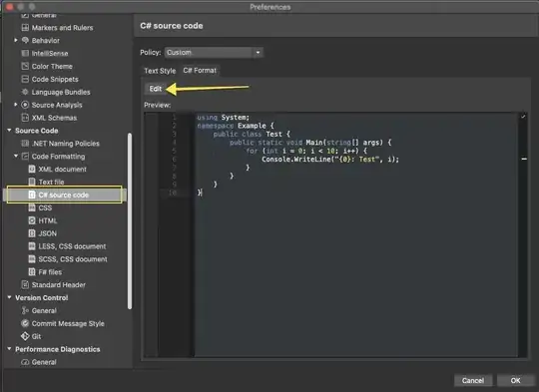Open the Policy dropdown set to Custom

214,53
